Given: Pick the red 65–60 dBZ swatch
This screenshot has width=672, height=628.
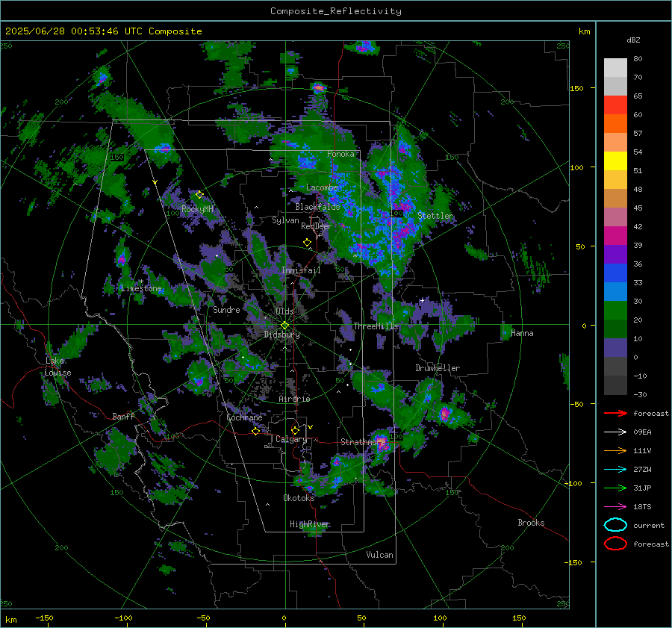Looking at the screenshot, I should [x=615, y=105].
